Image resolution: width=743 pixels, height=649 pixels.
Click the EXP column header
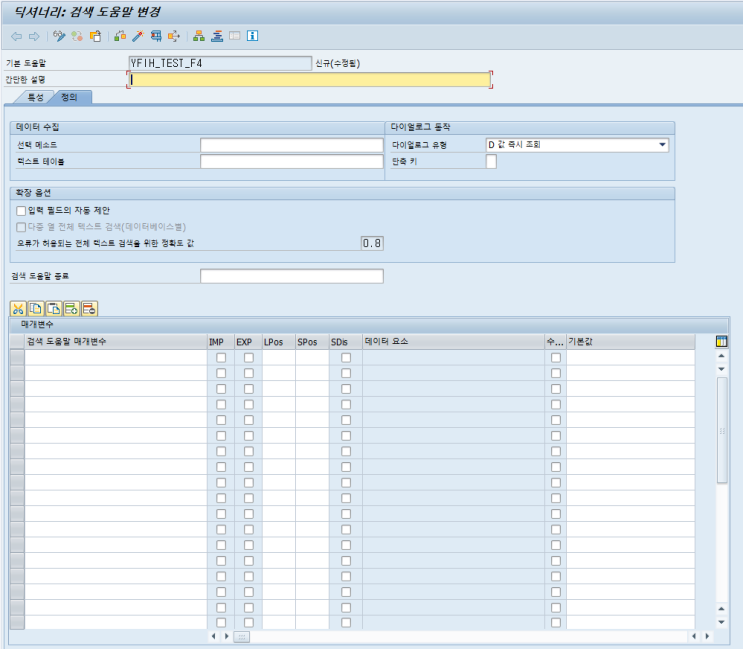pyautogui.click(x=249, y=342)
